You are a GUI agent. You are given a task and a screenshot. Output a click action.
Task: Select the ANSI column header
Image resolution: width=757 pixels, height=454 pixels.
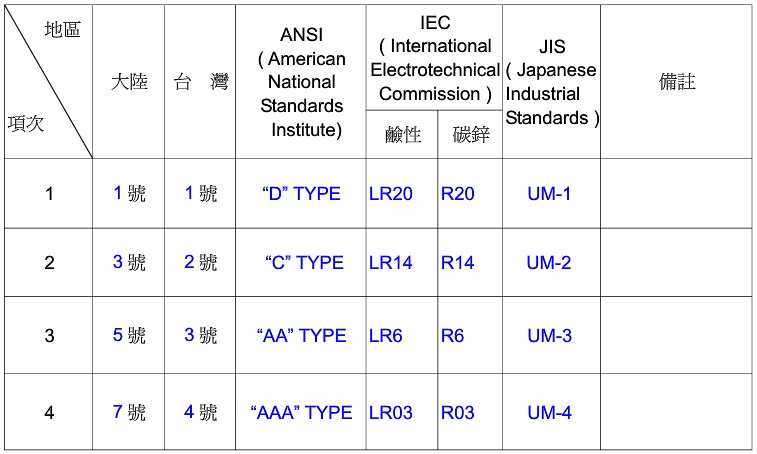click(301, 82)
